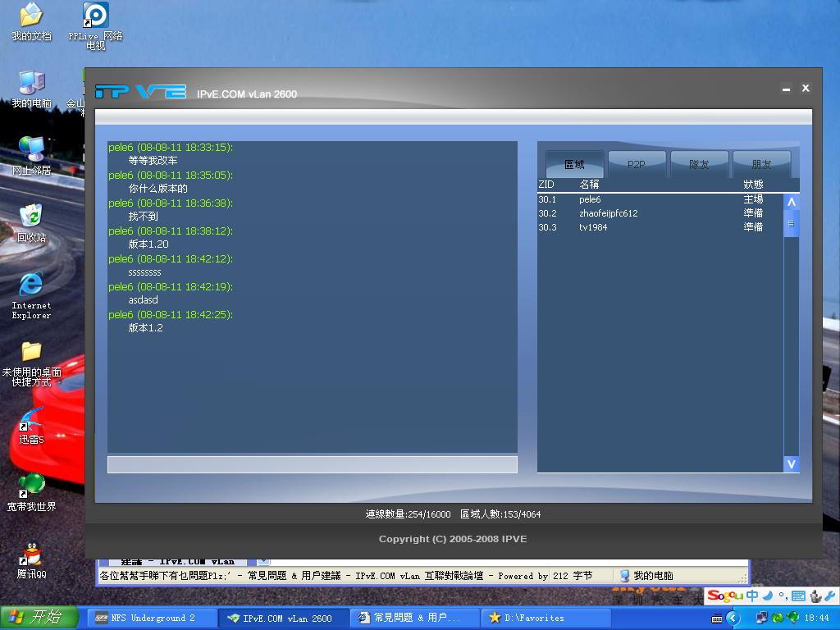
Task: Click the 开始 Start button
Action: coord(39,618)
